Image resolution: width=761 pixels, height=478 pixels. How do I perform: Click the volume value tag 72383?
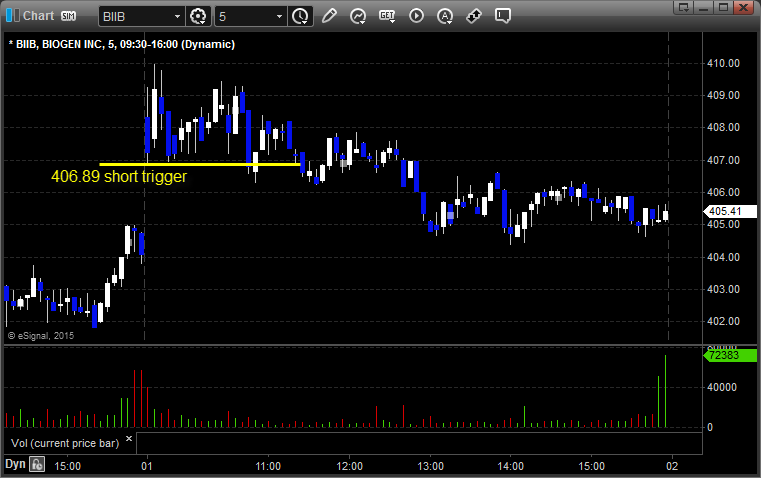pos(729,355)
